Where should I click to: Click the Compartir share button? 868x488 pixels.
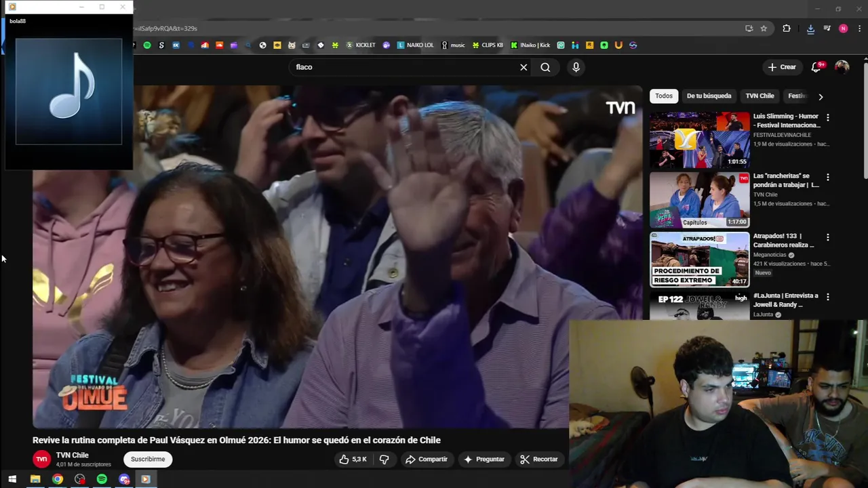427,459
